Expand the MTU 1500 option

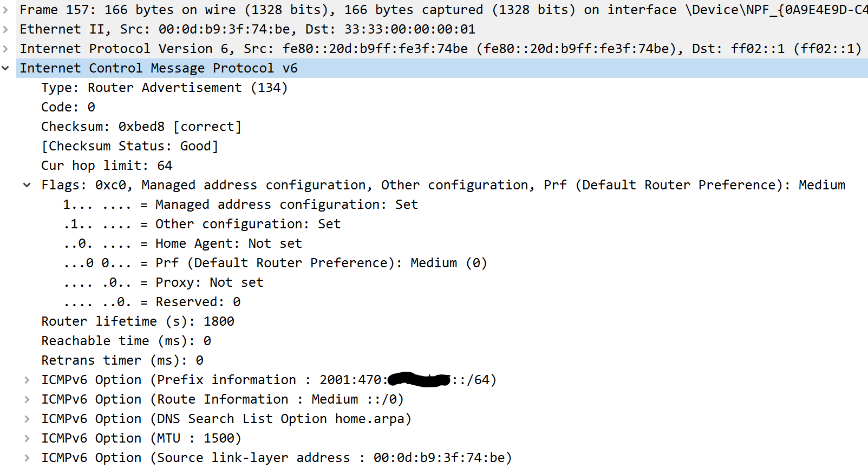coord(27,438)
